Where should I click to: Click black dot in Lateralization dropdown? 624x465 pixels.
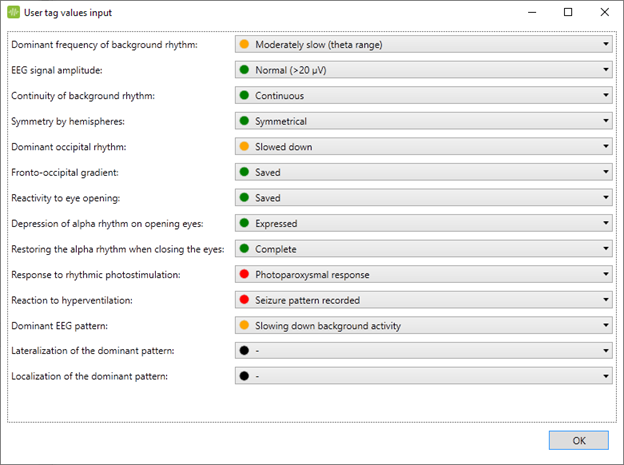tap(244, 350)
